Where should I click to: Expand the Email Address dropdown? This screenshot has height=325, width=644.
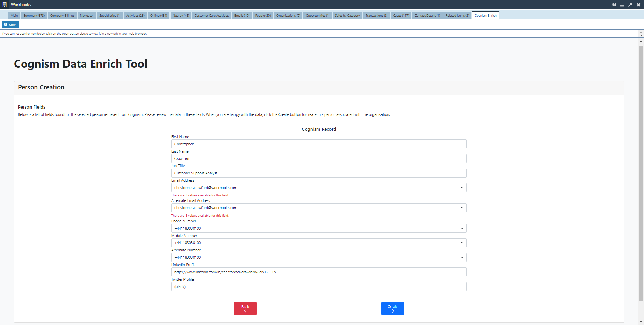319,188
